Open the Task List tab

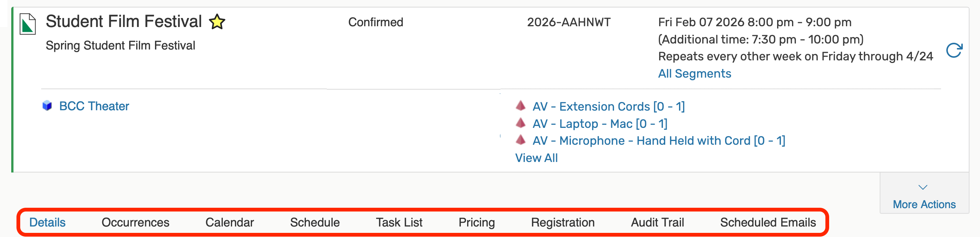click(399, 222)
